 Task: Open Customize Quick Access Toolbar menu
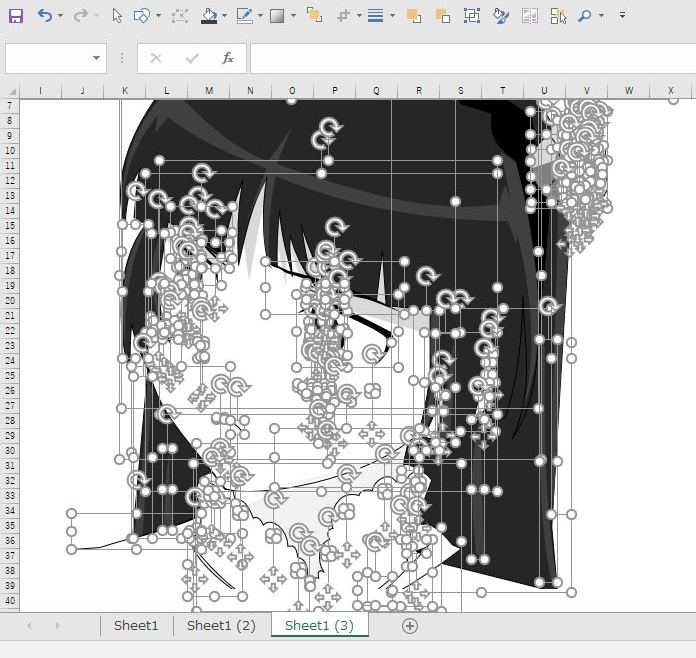[x=622, y=16]
